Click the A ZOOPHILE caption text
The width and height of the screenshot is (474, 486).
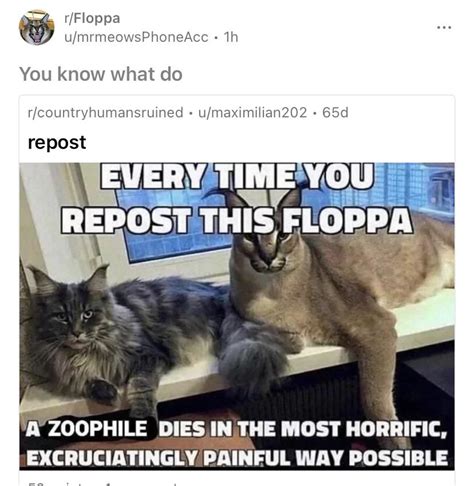(x=87, y=428)
